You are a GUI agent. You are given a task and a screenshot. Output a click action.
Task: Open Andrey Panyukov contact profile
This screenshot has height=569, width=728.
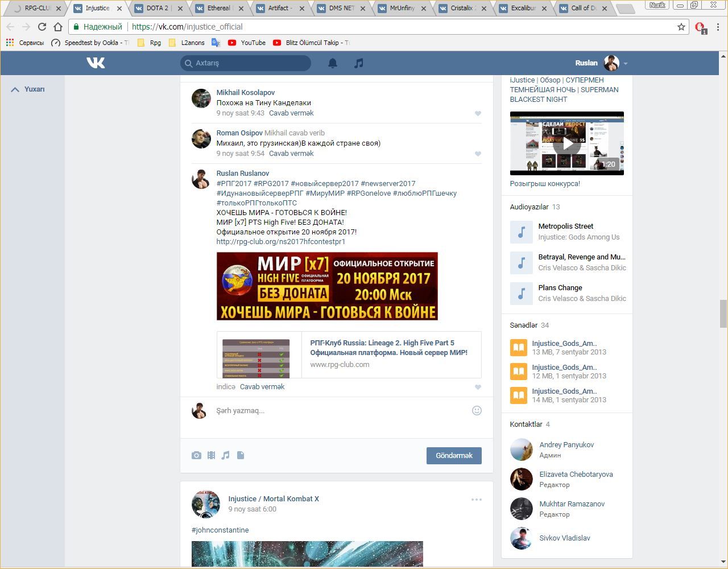pyautogui.click(x=566, y=445)
